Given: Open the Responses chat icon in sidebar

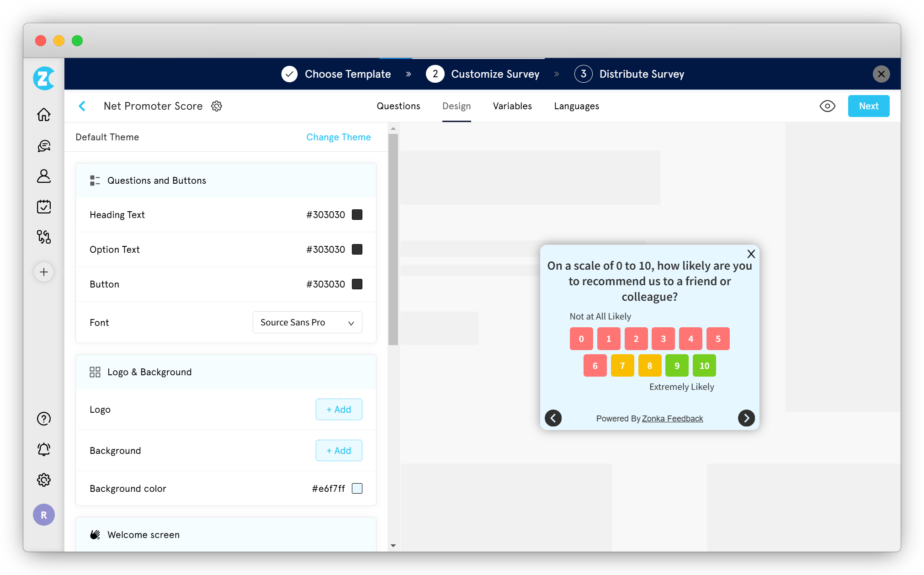Looking at the screenshot, I should click(x=44, y=146).
